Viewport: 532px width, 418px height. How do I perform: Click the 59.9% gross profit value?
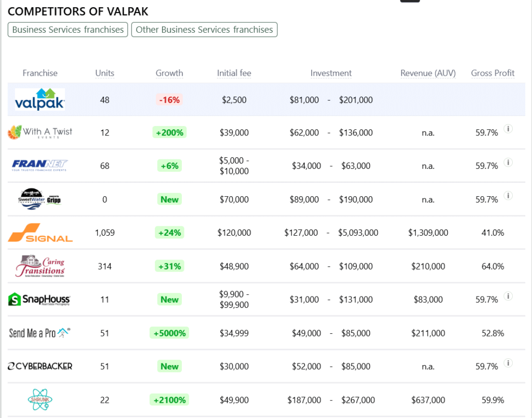[x=493, y=400]
